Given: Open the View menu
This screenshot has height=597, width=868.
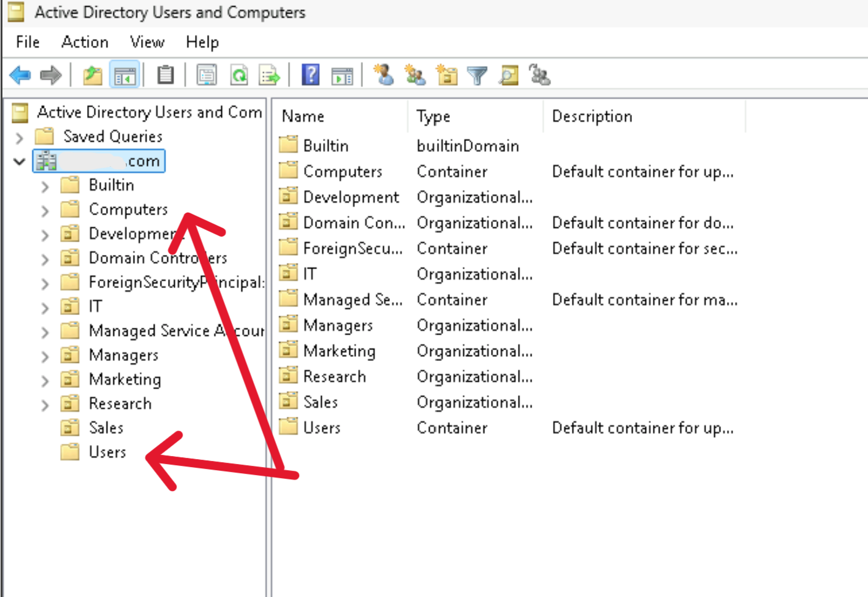Looking at the screenshot, I should (147, 42).
